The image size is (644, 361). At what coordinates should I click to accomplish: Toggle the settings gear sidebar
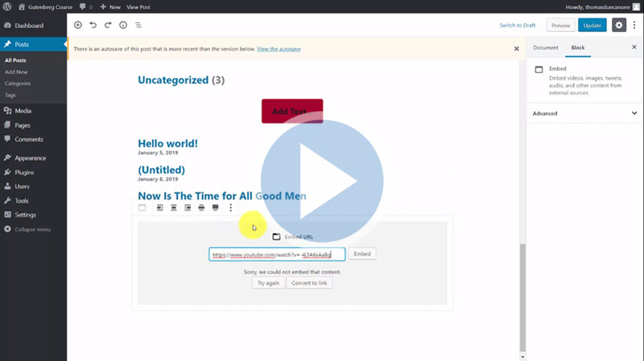pyautogui.click(x=619, y=26)
